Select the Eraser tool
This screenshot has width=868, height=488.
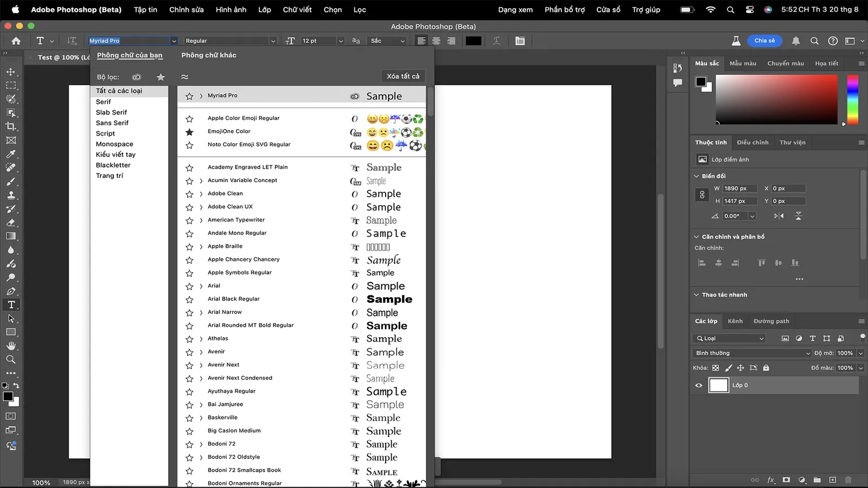11,222
